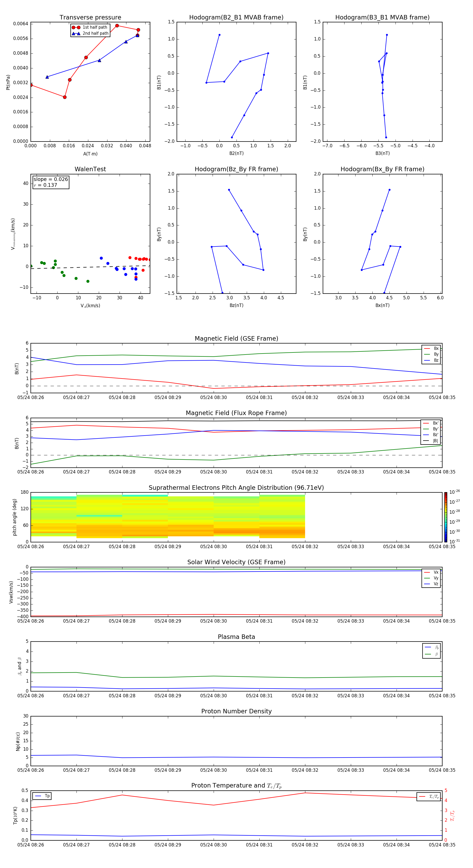Click the 'Bx(nT)' x-axis label

[382, 305]
